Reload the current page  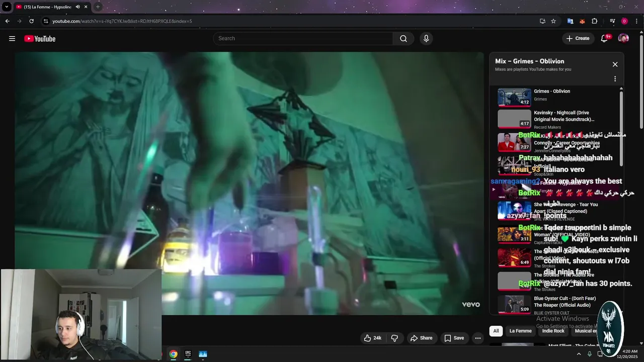click(31, 21)
